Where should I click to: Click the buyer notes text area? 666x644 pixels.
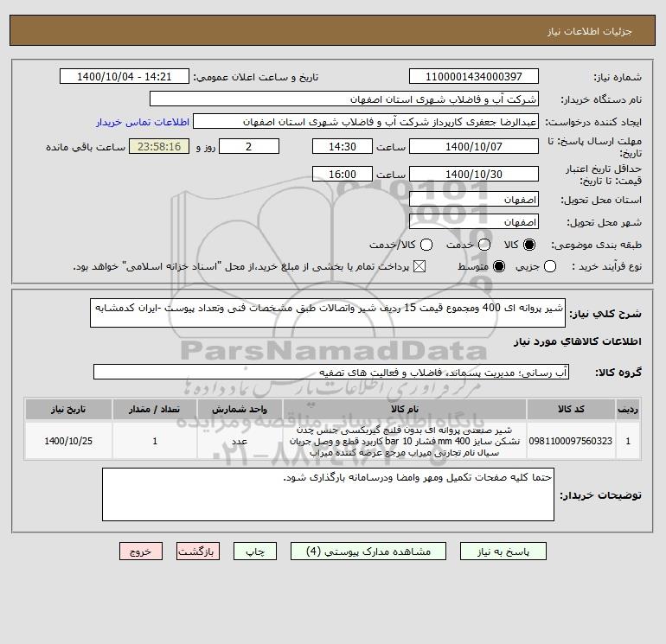tap(328, 494)
